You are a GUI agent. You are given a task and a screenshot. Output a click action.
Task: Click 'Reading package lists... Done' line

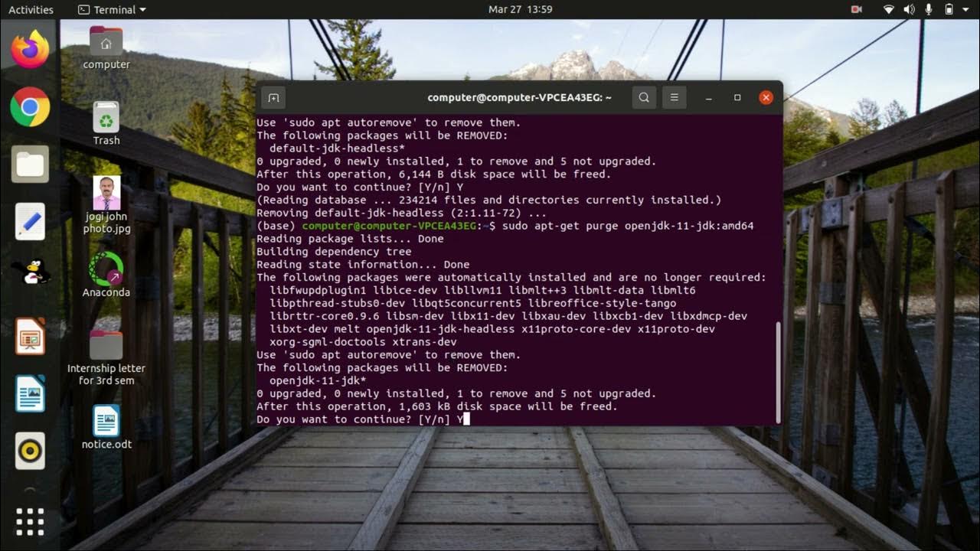pos(350,239)
